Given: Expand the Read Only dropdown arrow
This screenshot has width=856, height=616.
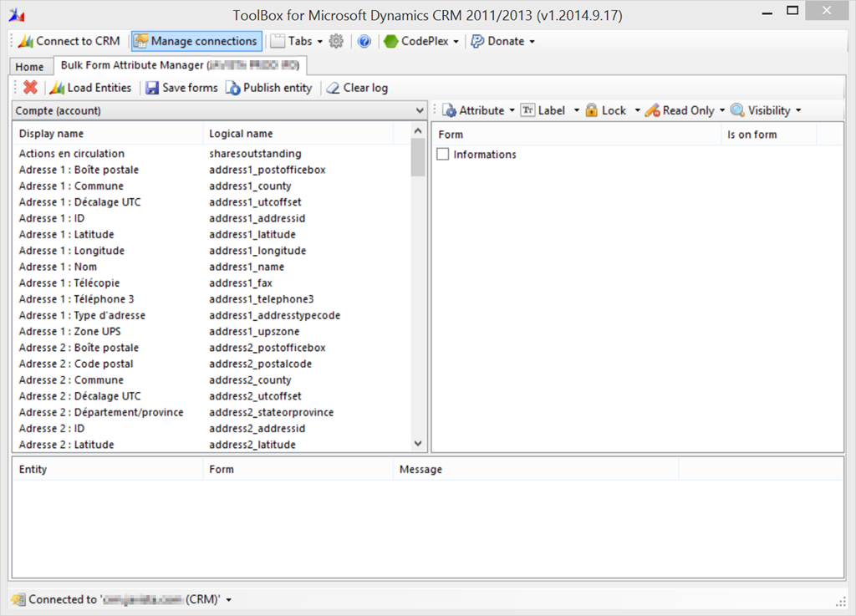Looking at the screenshot, I should 722,110.
